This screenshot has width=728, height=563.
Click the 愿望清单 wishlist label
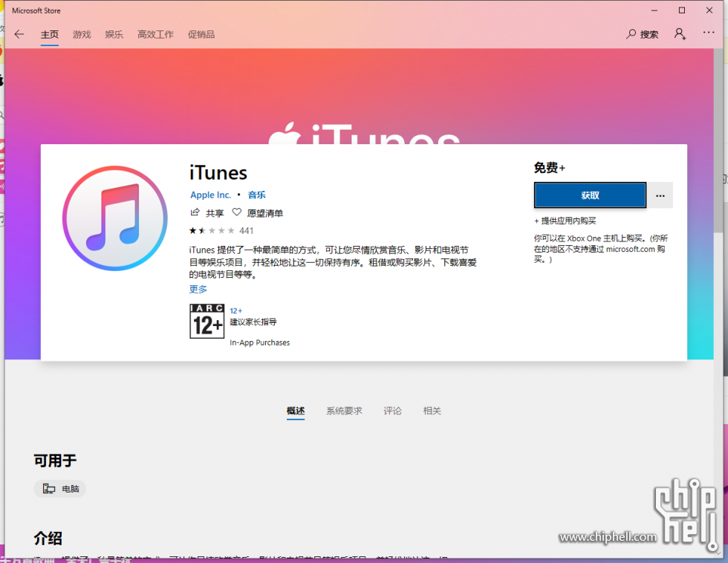click(x=265, y=213)
